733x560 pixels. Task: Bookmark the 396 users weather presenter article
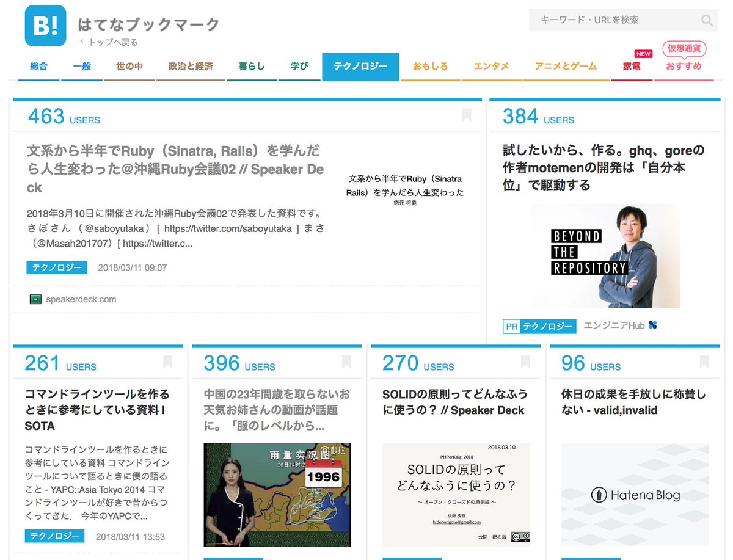[x=347, y=362]
